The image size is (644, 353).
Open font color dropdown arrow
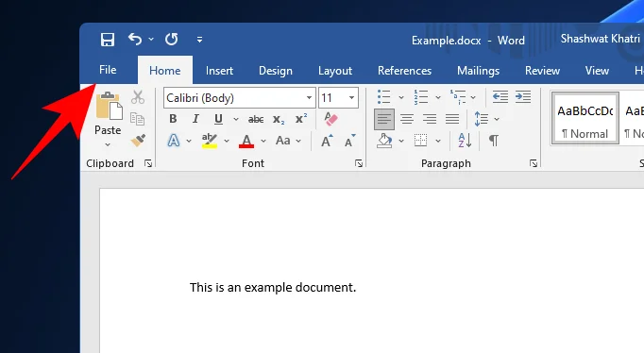click(x=263, y=141)
